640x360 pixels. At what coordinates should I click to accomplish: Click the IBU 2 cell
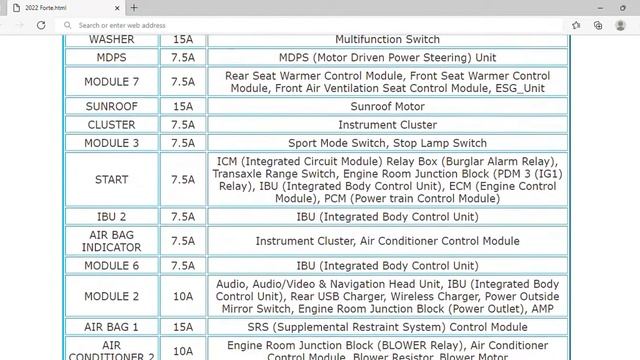tap(111, 217)
